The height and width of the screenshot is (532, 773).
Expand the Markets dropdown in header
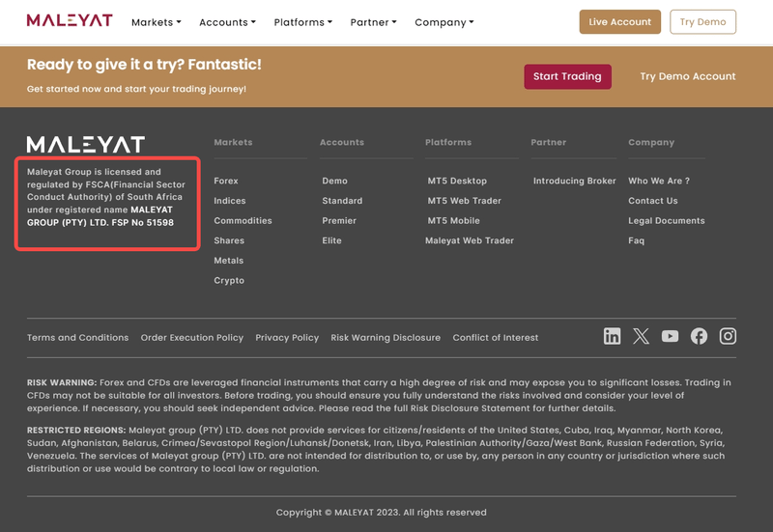(157, 22)
